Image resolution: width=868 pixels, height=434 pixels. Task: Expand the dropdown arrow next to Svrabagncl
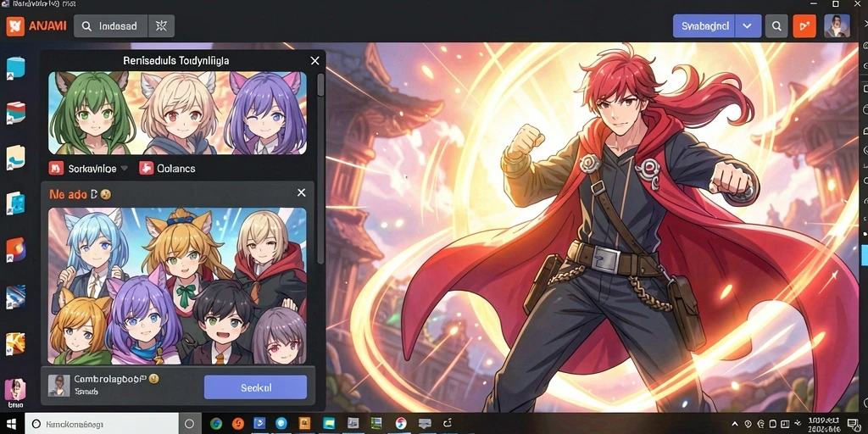[747, 26]
